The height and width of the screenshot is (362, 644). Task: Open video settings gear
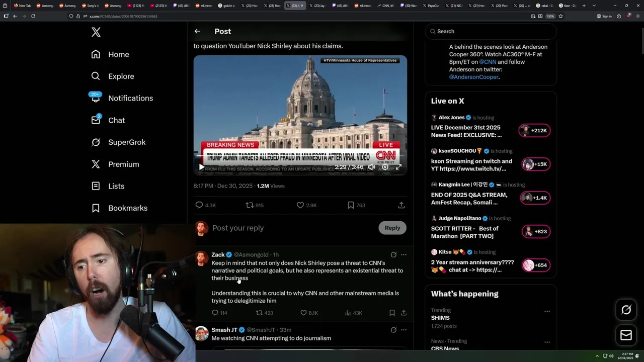[x=385, y=167]
